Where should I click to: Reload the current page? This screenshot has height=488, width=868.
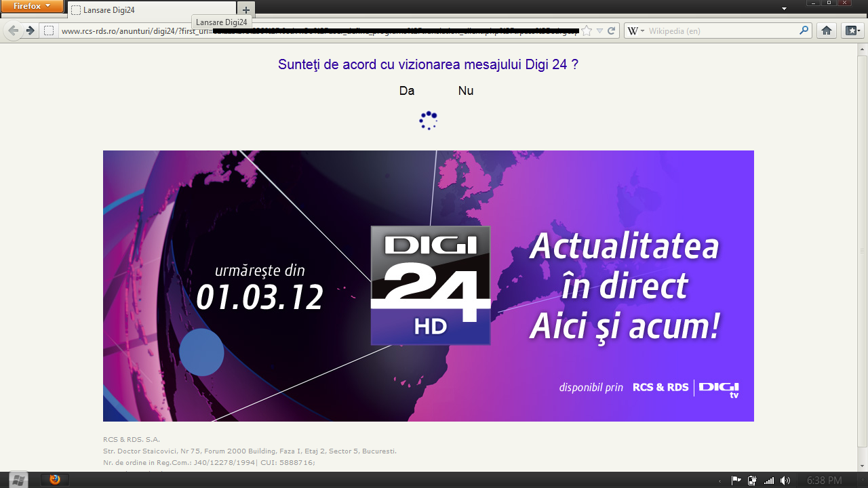pyautogui.click(x=611, y=30)
